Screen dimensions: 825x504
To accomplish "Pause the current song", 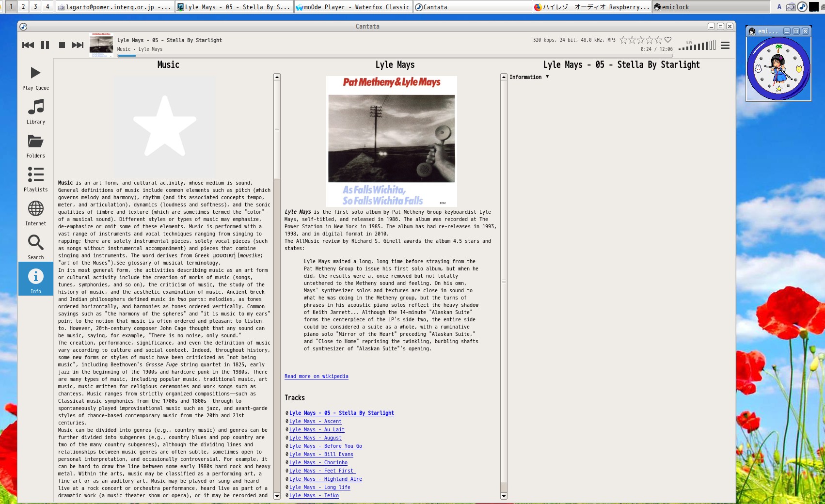I will 45,45.
